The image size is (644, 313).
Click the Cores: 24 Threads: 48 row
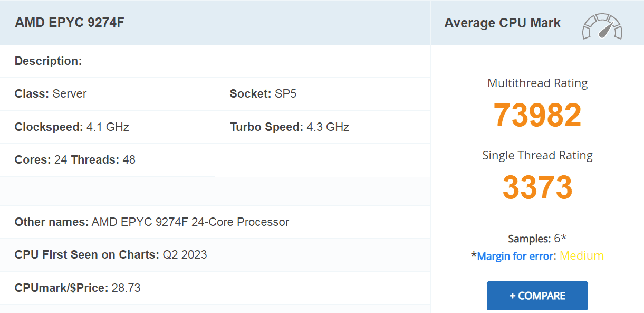[75, 160]
